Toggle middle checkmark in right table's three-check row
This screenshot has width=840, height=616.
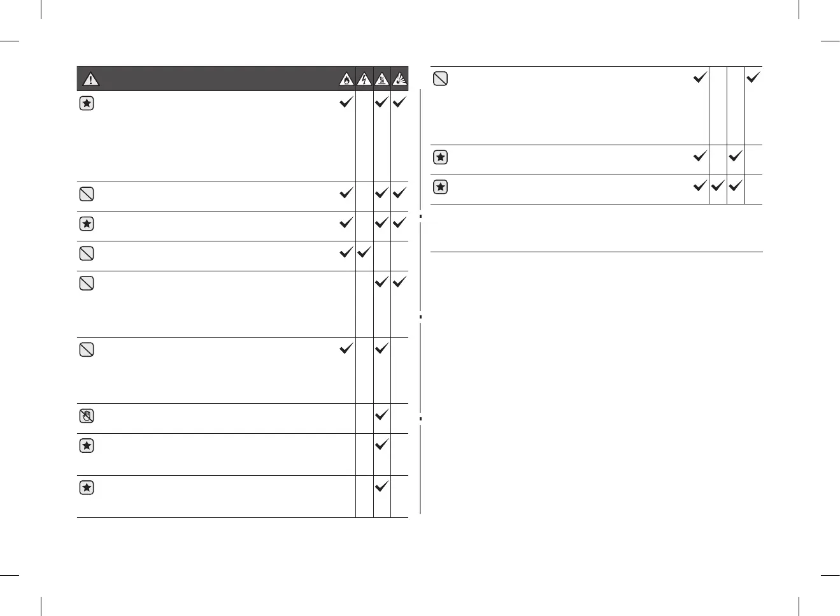point(718,187)
